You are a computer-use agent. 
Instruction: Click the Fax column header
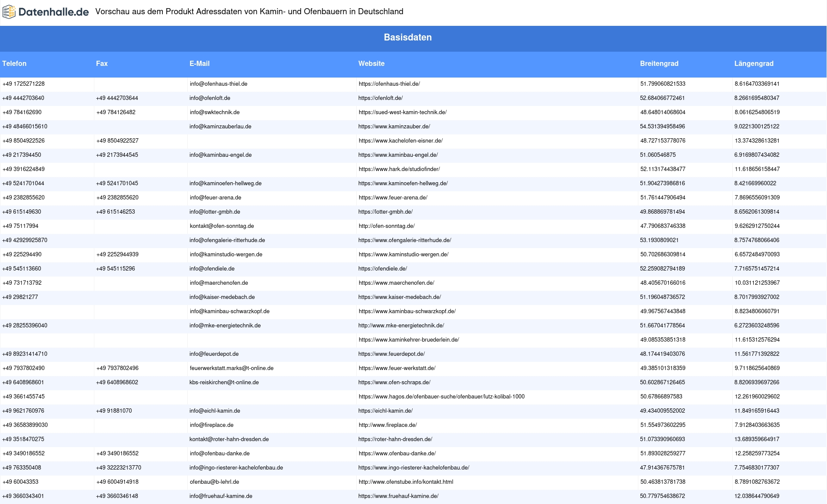click(x=102, y=63)
